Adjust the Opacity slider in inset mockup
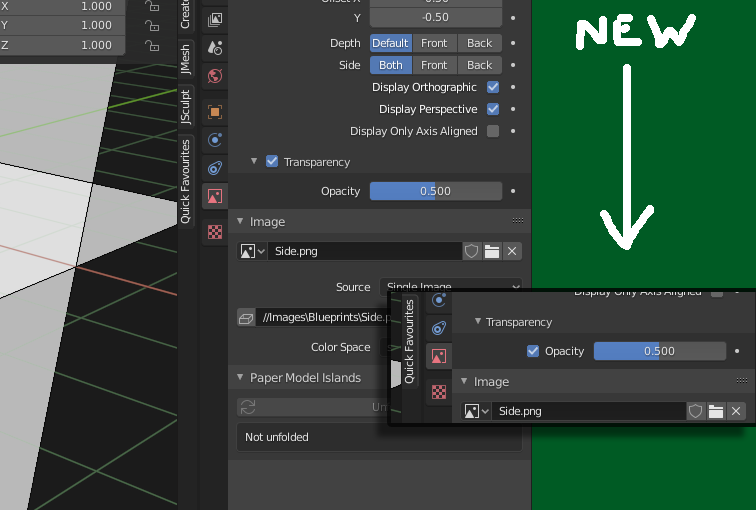This screenshot has width=756, height=510. [x=660, y=351]
